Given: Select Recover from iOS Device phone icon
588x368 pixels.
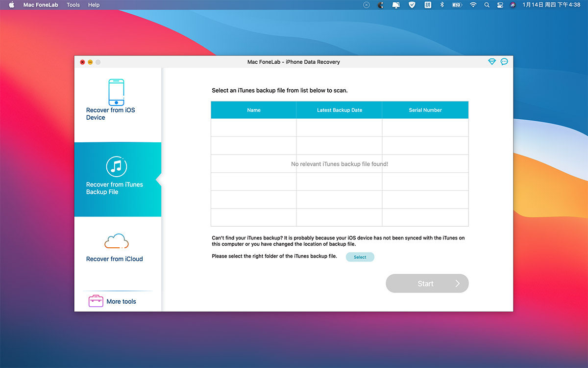Looking at the screenshot, I should [116, 92].
